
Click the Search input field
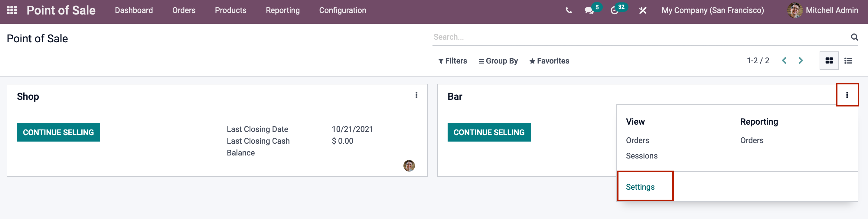[x=640, y=37]
